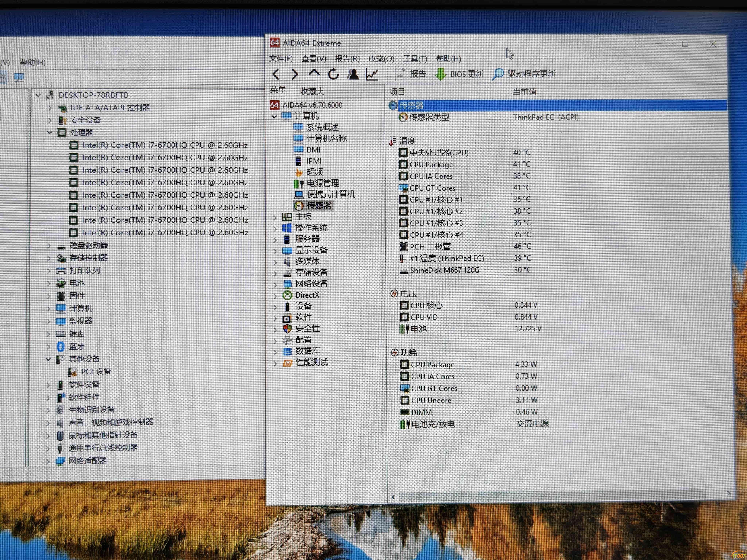Select the PCI 设备 warning item

90,372
